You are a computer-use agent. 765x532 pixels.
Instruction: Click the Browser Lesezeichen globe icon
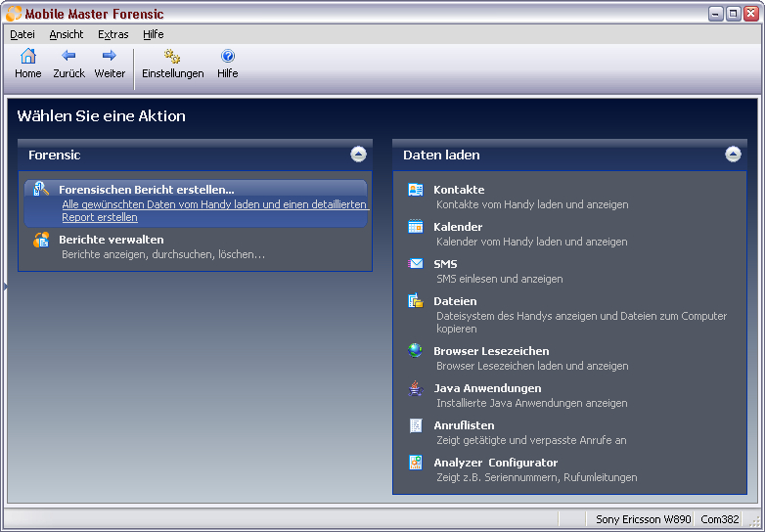(416, 351)
